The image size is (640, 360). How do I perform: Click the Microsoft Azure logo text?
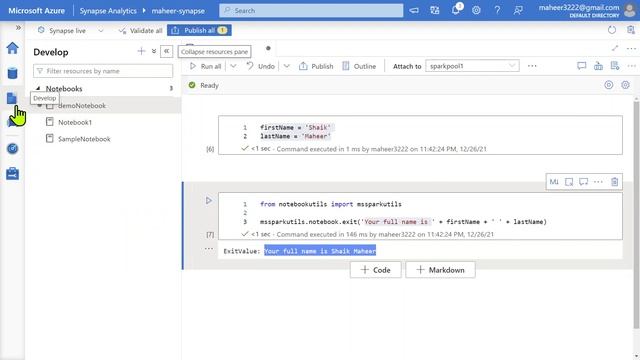coord(36,11)
